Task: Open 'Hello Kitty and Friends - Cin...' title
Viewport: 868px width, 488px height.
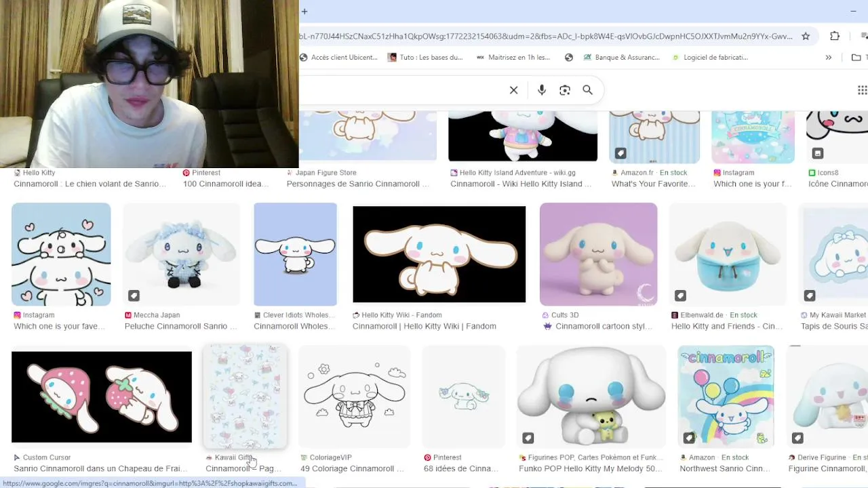Action: [727, 326]
